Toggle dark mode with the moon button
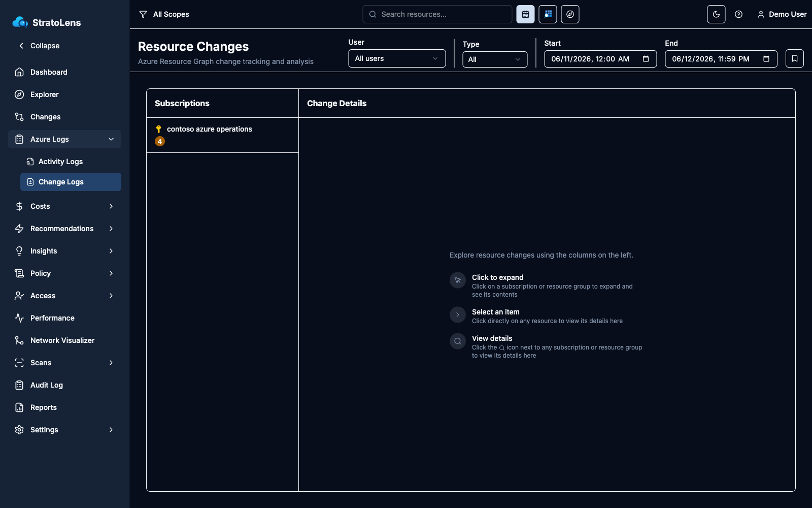 pyautogui.click(x=716, y=14)
